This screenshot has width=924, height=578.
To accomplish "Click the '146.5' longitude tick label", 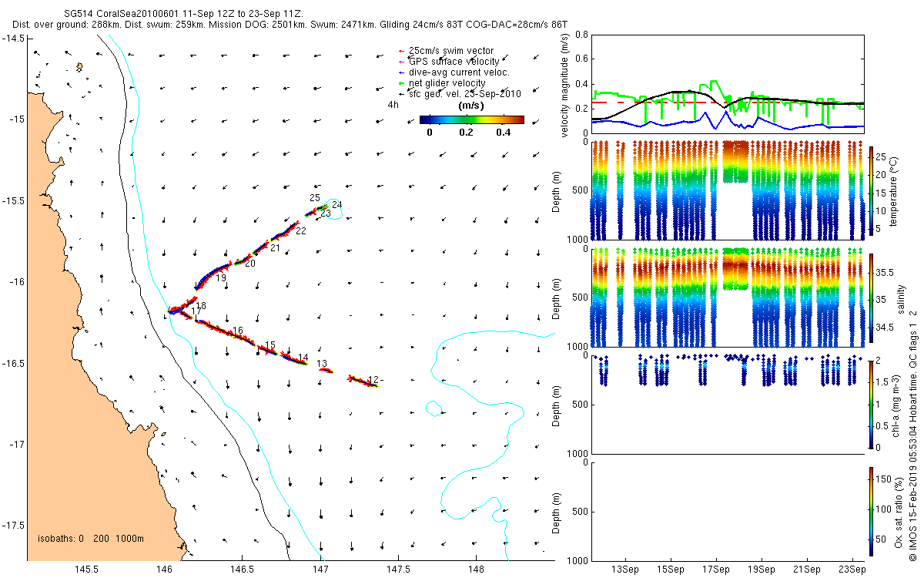I will [x=242, y=569].
